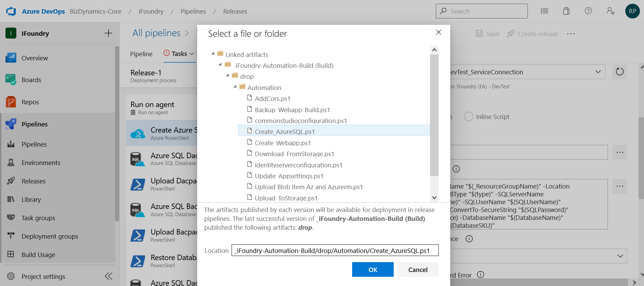Collapse the iFoundry-Automation-Build (Build) node
This screenshot has height=286, width=644.
220,64
